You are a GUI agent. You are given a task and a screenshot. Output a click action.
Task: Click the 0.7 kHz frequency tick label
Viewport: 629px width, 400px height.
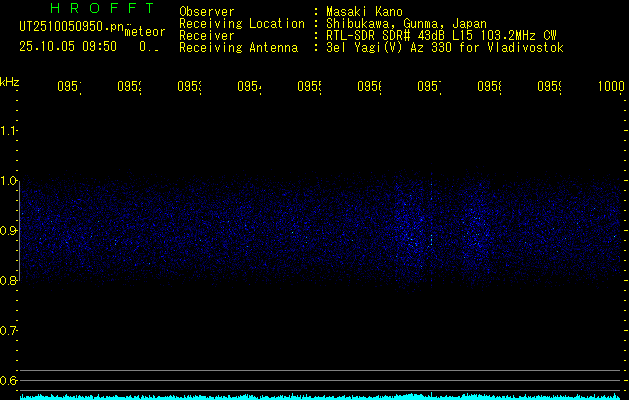tap(8, 331)
